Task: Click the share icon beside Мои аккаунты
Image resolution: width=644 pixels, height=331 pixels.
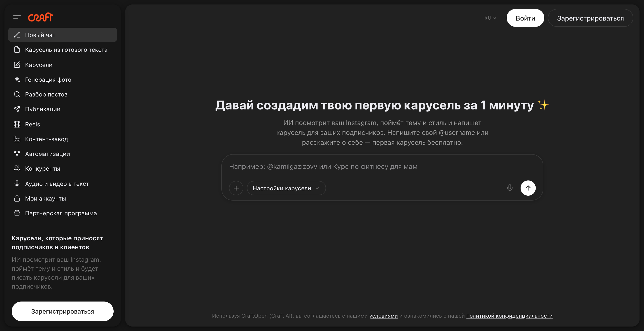Action: [17, 198]
